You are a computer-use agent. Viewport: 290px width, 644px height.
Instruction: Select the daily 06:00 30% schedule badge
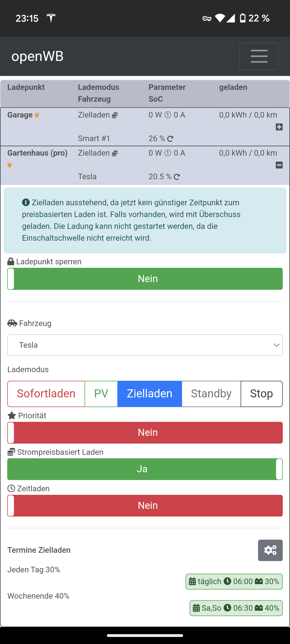234,581
